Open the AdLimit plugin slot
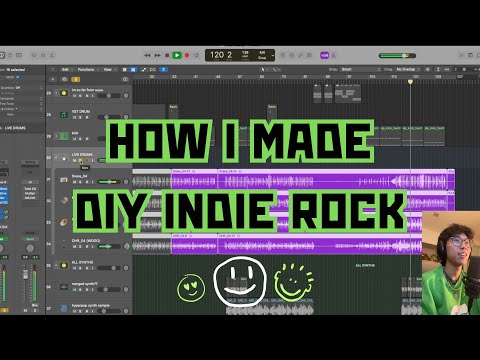Viewport: 480px width, 360px height. 30,198
